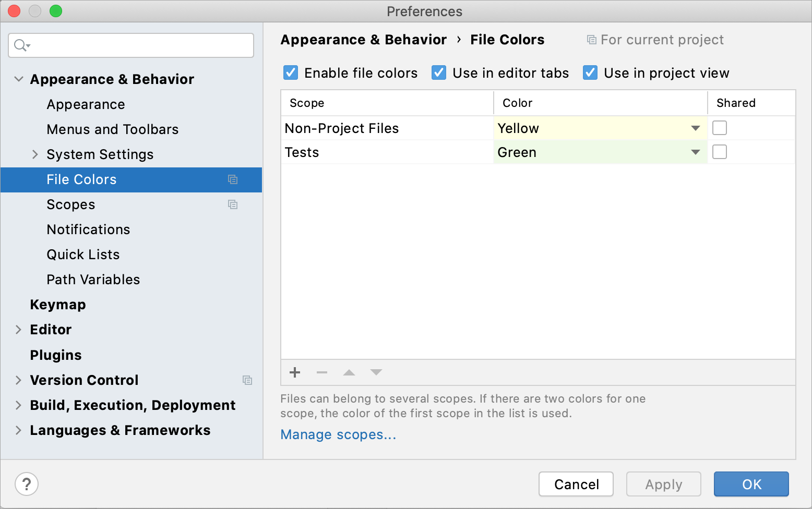Click the Color column header

(x=600, y=103)
